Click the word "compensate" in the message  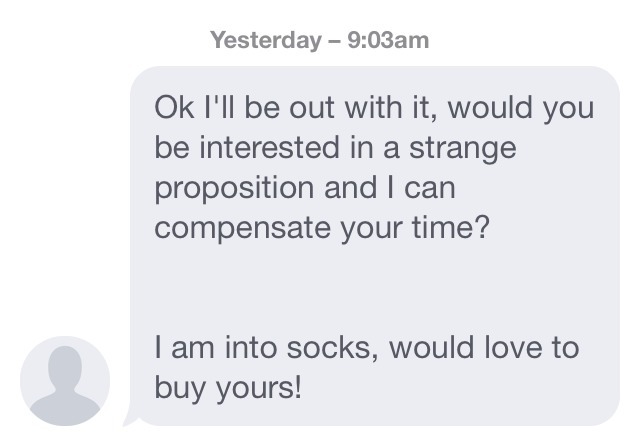(x=242, y=228)
